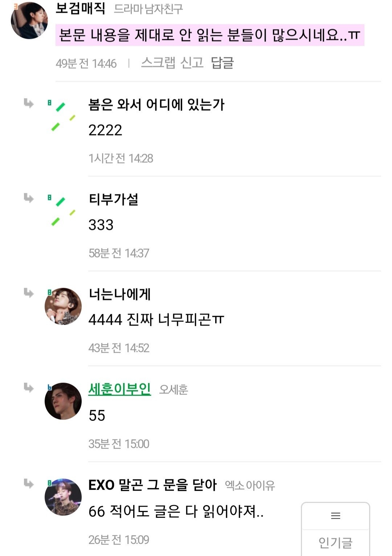Select username 티부가설
The width and height of the screenshot is (392, 556).
click(x=113, y=199)
